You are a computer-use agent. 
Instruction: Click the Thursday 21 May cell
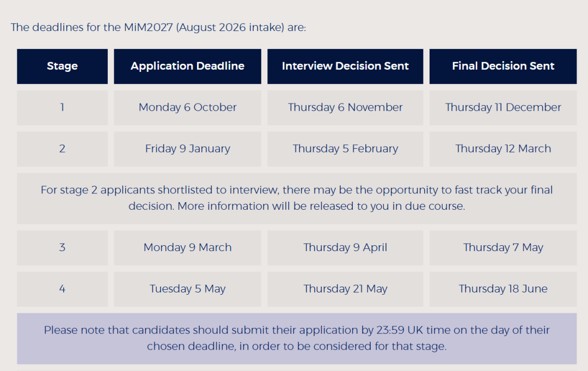point(345,289)
